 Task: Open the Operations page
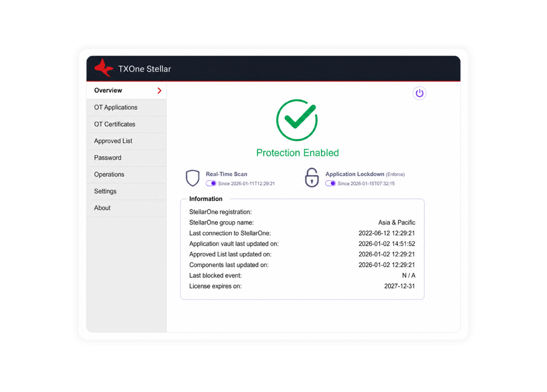[126, 174]
